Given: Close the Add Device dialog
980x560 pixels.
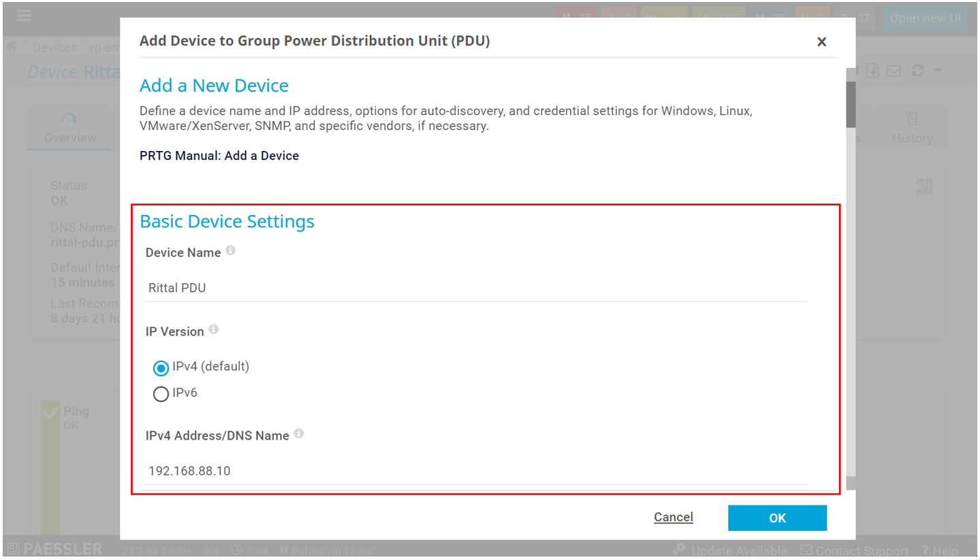Looking at the screenshot, I should pyautogui.click(x=821, y=42).
